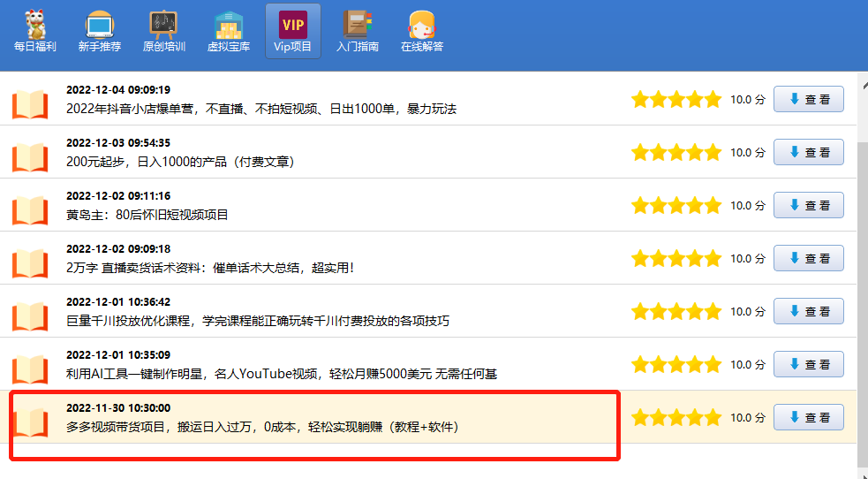The image size is (868, 479).
Task: Click book icon for 200元起步 entry
Action: click(30, 158)
